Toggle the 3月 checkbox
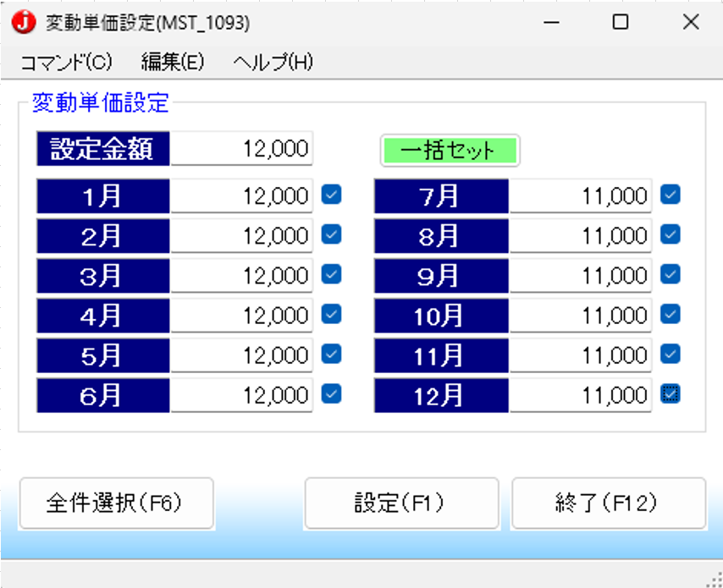This screenshot has width=723, height=588. pyautogui.click(x=331, y=275)
